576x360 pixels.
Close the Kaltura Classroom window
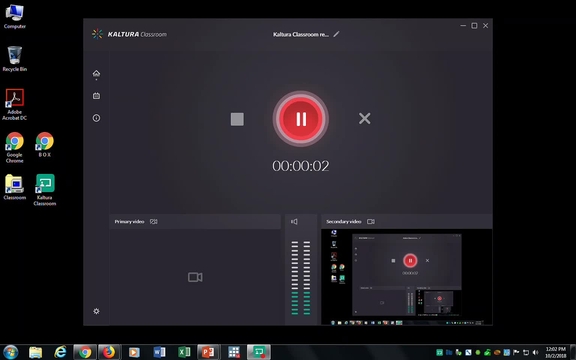coord(486,25)
